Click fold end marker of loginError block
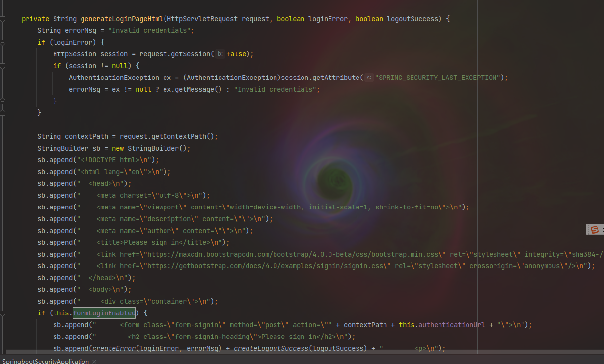The image size is (604, 364). pos(2,113)
